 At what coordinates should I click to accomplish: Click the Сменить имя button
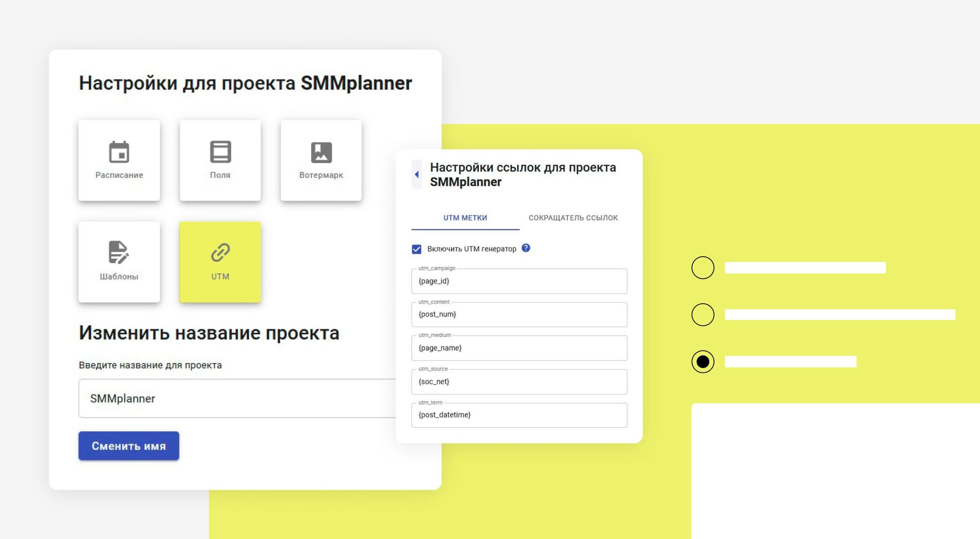point(129,446)
